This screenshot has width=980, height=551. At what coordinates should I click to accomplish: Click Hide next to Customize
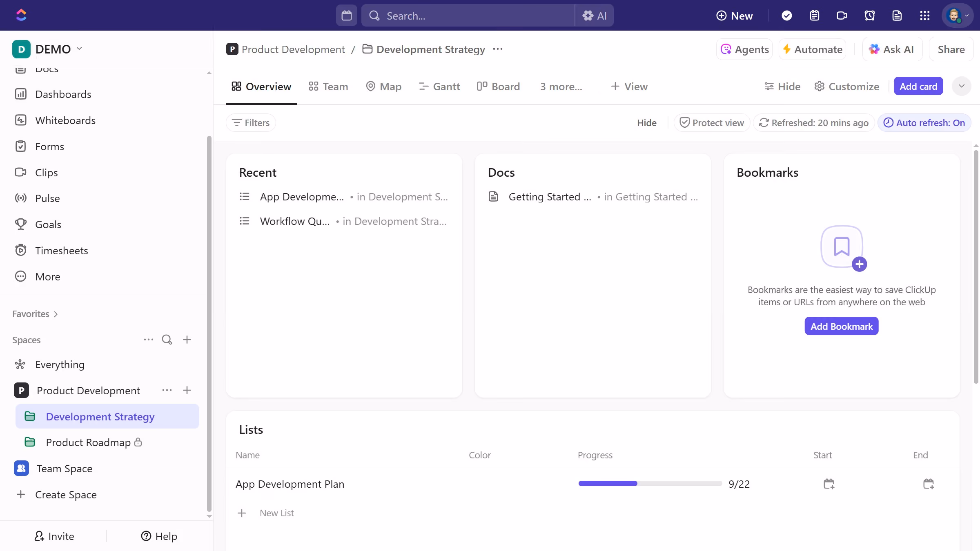[x=782, y=87]
